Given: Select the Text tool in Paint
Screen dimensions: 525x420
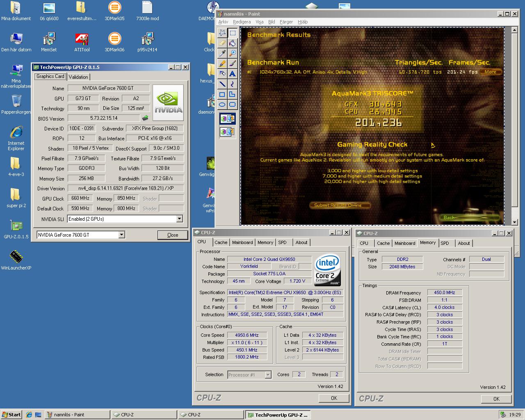Looking at the screenshot, I should click(232, 73).
